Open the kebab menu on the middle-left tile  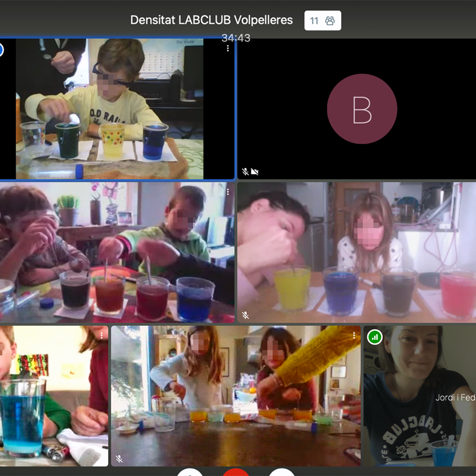[227, 192]
